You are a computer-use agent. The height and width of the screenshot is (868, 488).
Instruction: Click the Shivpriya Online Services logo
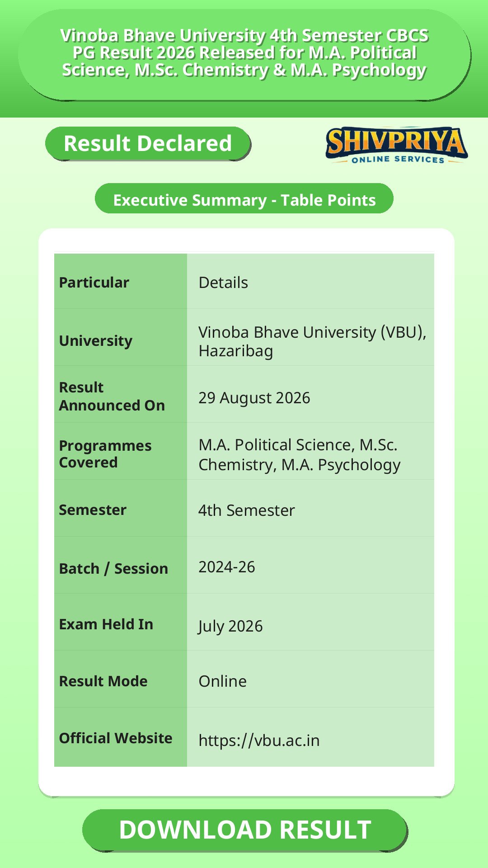397,145
